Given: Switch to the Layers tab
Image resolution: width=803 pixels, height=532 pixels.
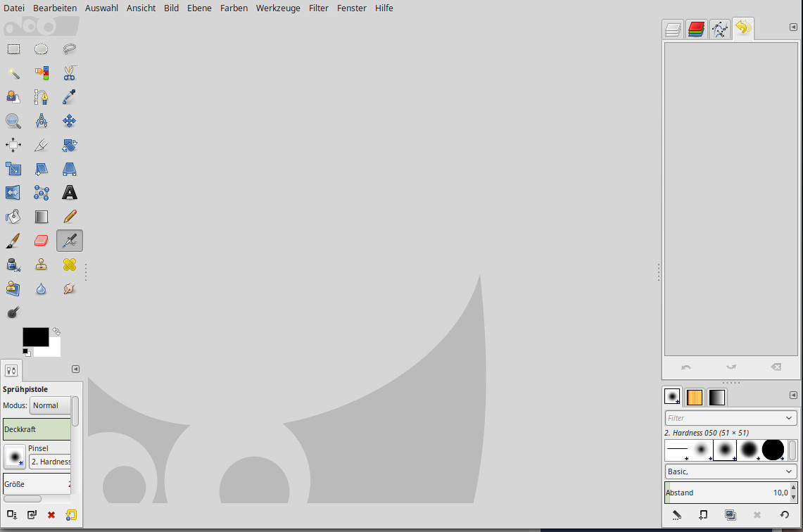Looking at the screenshot, I should click(x=673, y=29).
